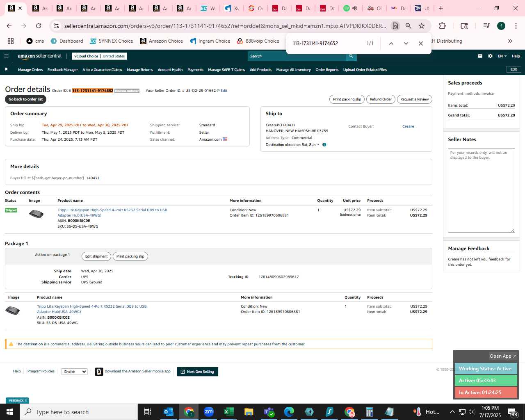
Task: Bookmark this page with the star icon
Action: coord(422,26)
